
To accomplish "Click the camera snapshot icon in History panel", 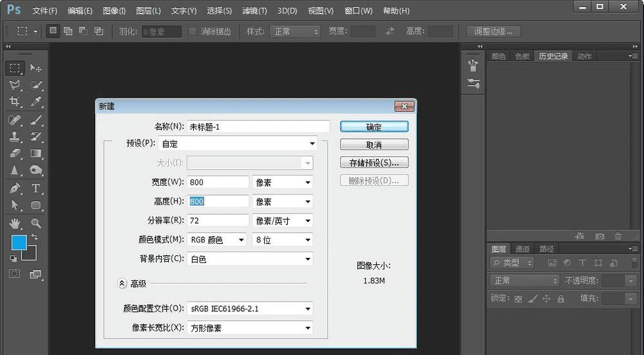I will 600,237.
